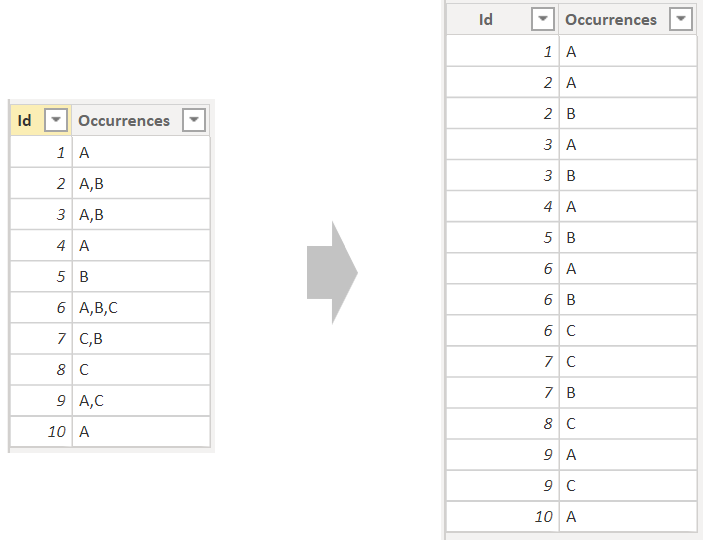Select Id cell 1 in right table
Image resolution: width=705 pixels, height=540 pixels.
click(x=503, y=52)
